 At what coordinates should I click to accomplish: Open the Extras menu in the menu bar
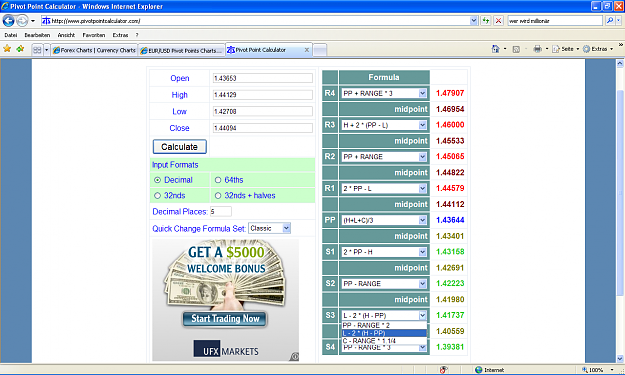(x=120, y=35)
